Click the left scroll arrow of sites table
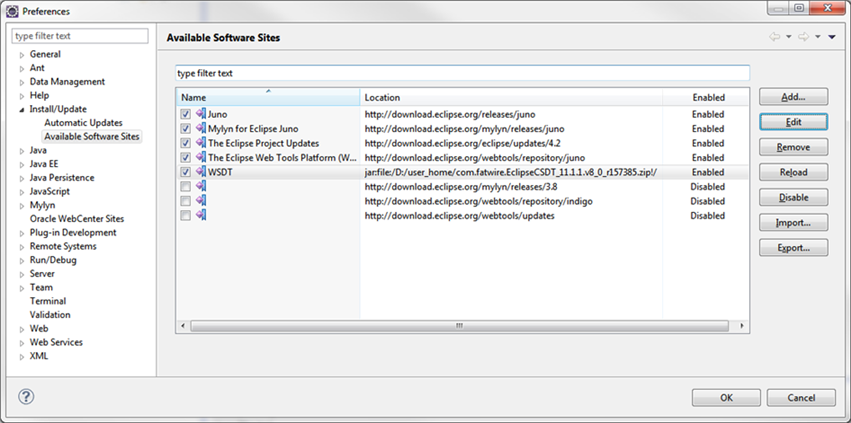The width and height of the screenshot is (851, 423). (x=183, y=326)
